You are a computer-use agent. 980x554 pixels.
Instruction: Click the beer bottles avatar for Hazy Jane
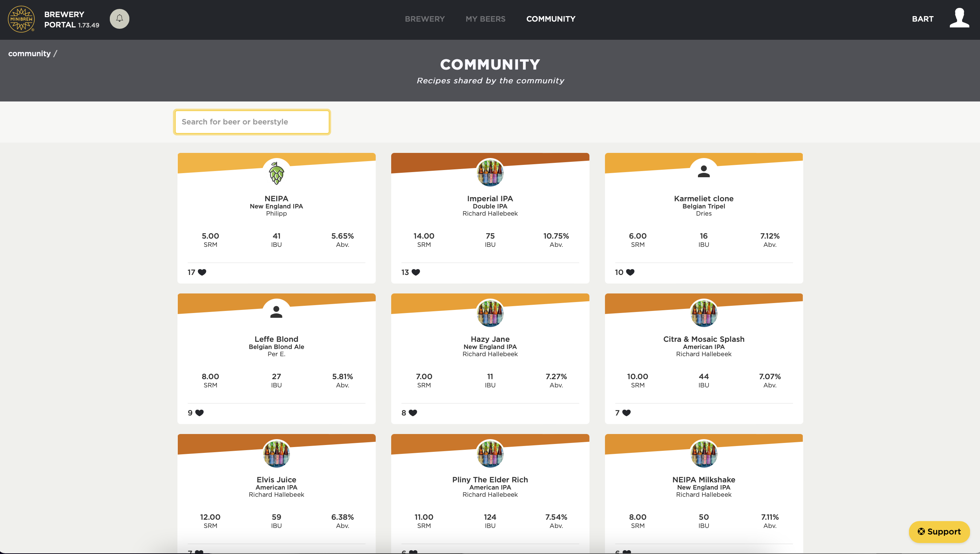pyautogui.click(x=490, y=313)
